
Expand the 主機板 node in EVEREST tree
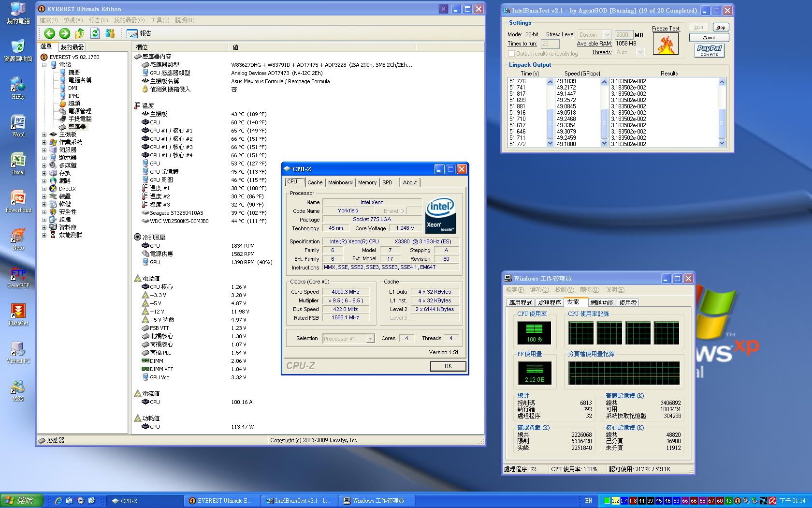point(44,134)
